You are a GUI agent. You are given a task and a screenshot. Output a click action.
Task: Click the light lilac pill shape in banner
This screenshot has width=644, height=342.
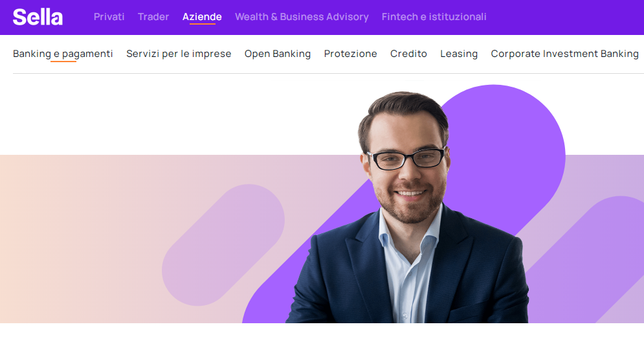coord(223,245)
